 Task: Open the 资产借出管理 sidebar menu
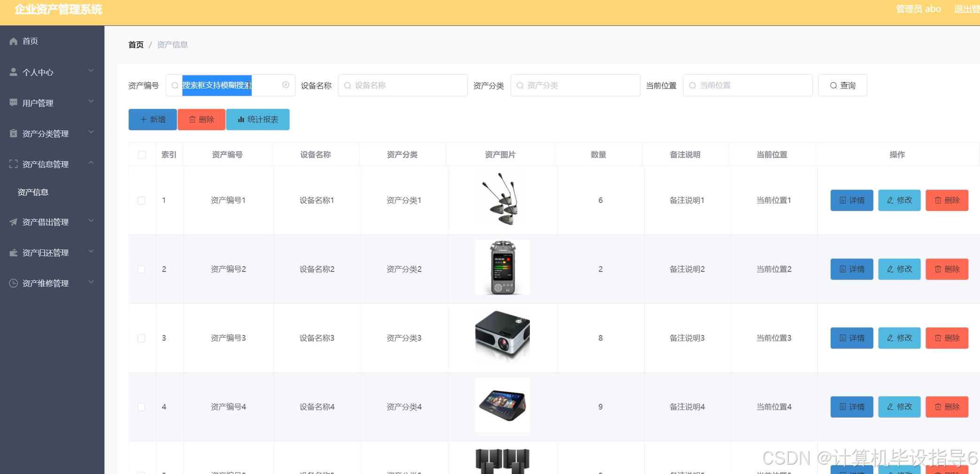(x=52, y=222)
